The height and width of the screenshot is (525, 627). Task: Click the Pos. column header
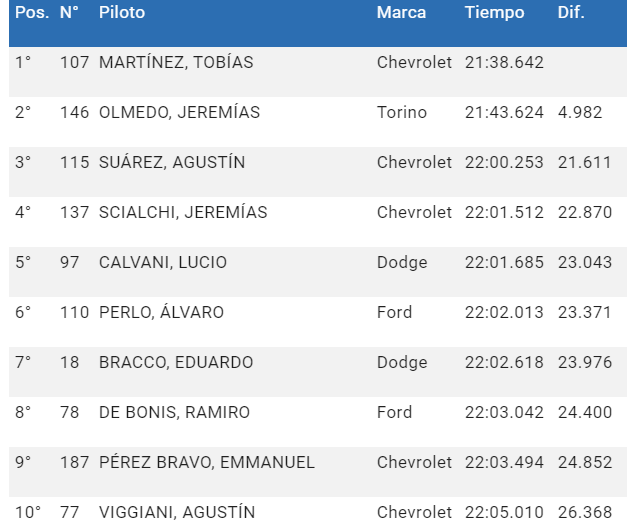pyautogui.click(x=30, y=13)
